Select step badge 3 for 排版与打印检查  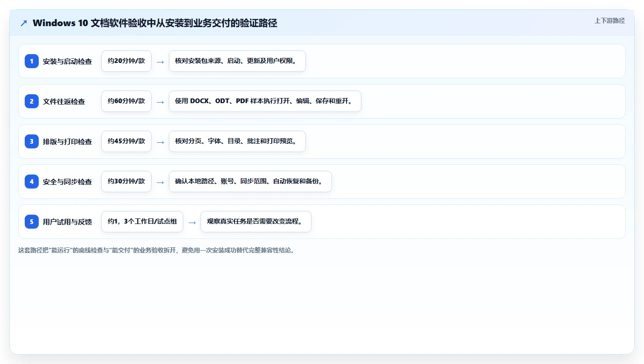tap(32, 141)
